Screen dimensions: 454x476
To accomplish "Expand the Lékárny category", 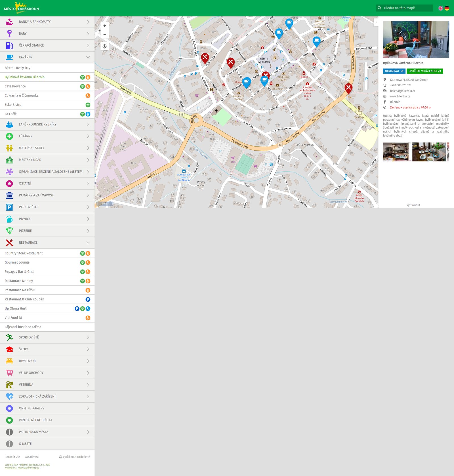I will coord(88,136).
